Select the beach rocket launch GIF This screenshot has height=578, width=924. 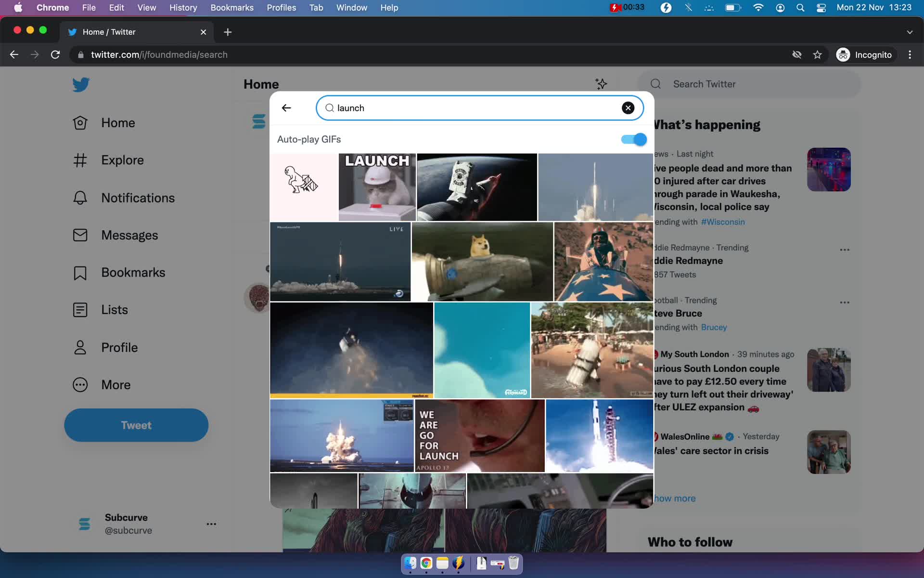coord(592,350)
